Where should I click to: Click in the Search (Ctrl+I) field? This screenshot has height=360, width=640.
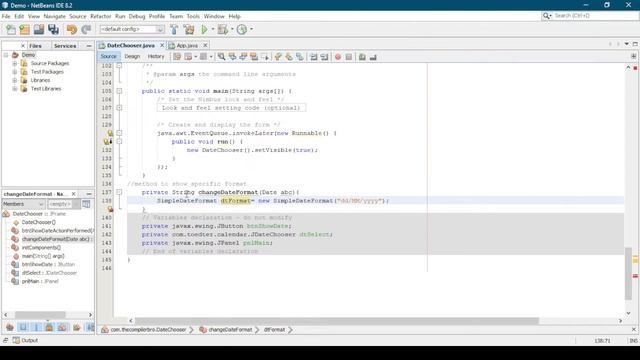pyautogui.click(x=595, y=16)
